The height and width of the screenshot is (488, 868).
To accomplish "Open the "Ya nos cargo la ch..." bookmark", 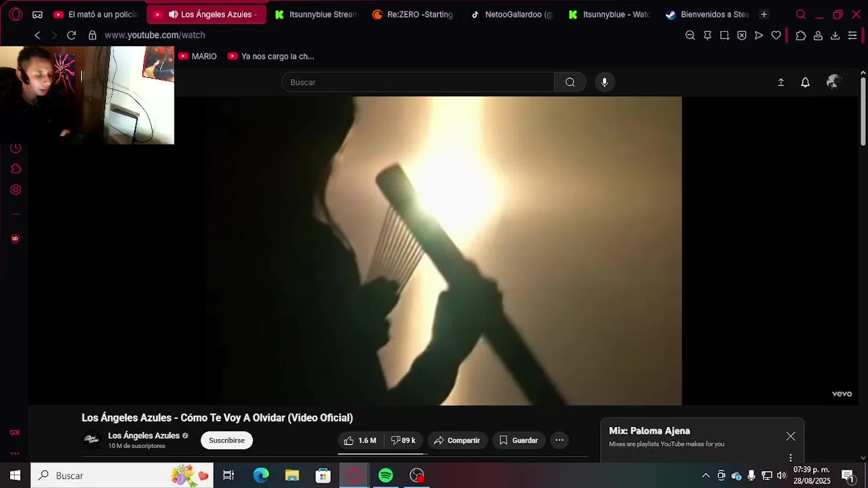I will [x=271, y=56].
